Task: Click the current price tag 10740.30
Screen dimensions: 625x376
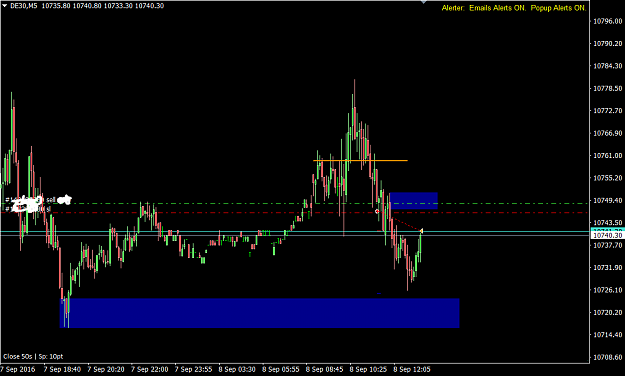Action: [607, 235]
